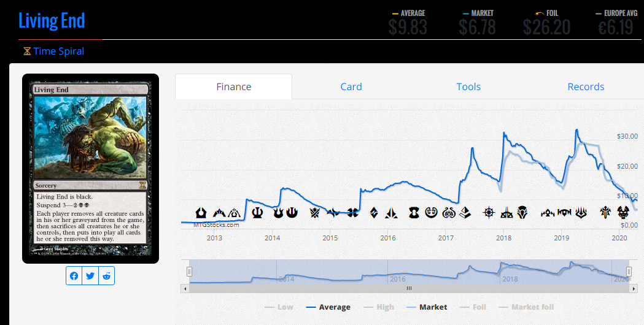Click the Journey into Nyx set marker
The width and height of the screenshot is (644, 325).
(292, 213)
